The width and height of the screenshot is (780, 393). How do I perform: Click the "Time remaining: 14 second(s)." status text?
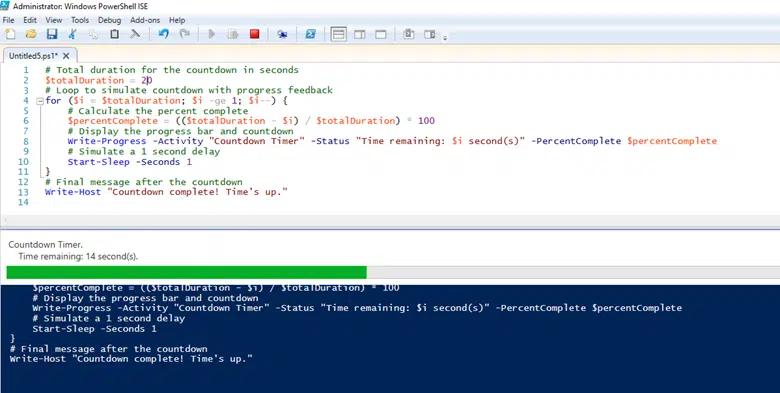point(78,257)
